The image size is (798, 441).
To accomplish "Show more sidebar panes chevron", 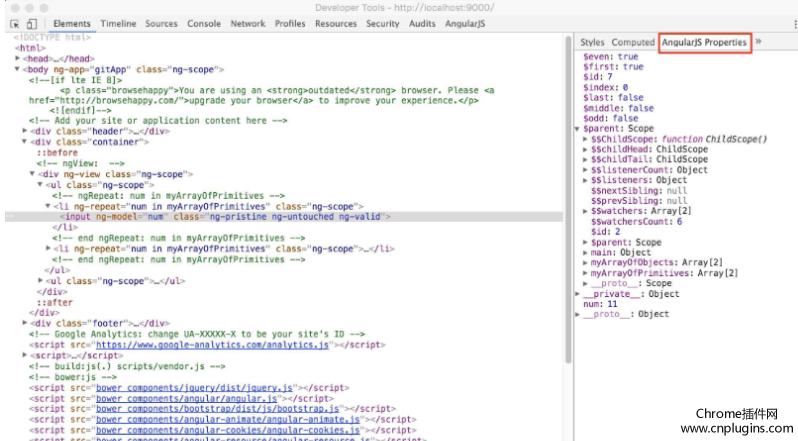I will (x=758, y=42).
